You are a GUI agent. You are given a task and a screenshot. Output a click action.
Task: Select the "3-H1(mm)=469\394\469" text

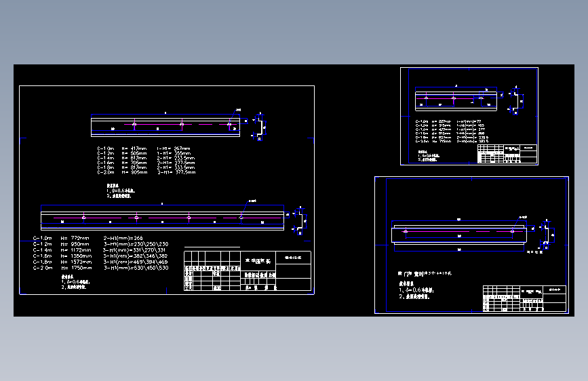(136, 262)
